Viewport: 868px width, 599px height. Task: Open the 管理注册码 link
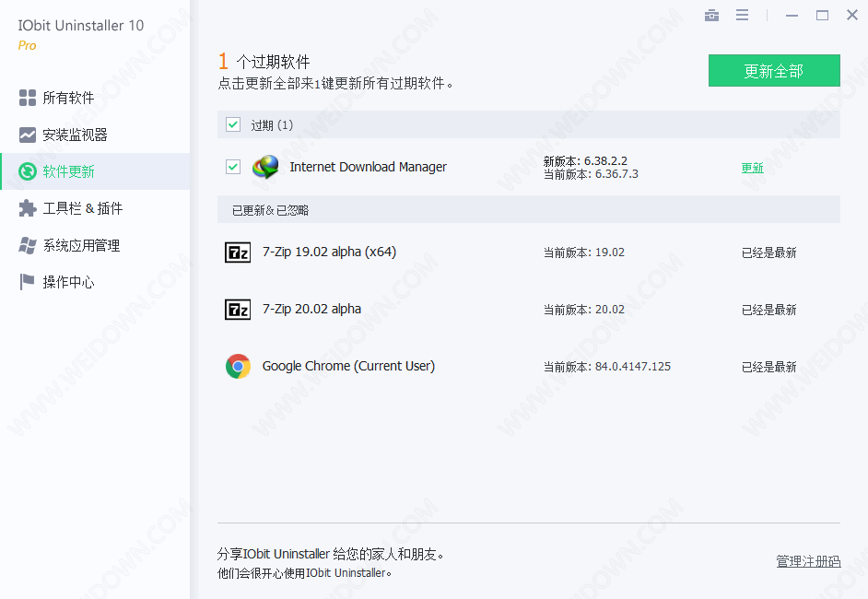808,561
